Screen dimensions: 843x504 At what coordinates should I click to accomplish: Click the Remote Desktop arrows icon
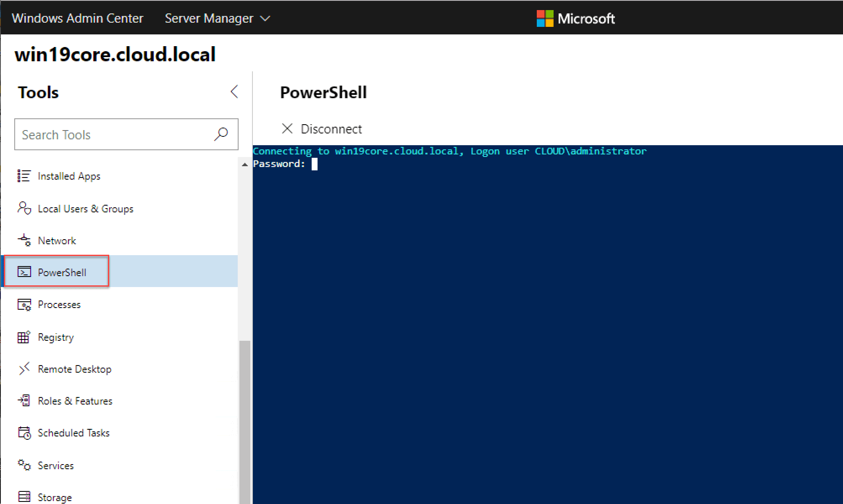(24, 369)
